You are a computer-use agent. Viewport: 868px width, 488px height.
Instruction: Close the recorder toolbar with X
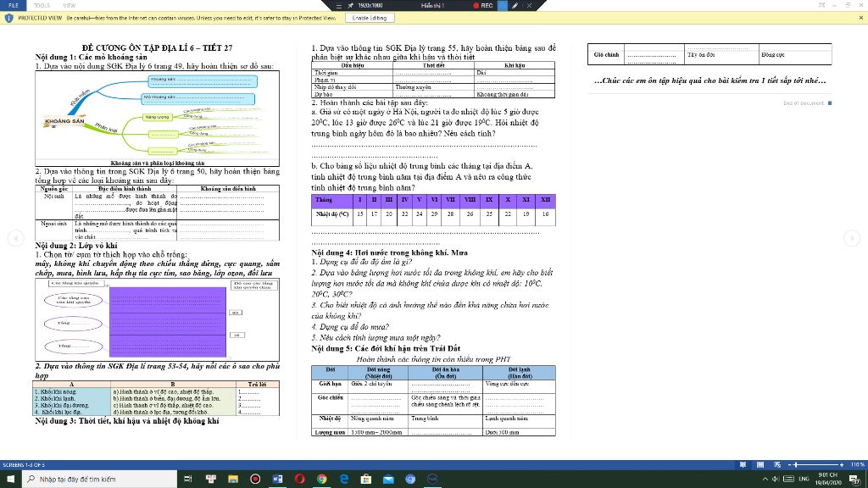(x=529, y=6)
